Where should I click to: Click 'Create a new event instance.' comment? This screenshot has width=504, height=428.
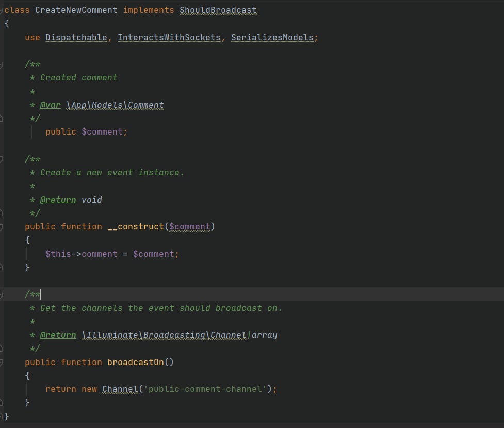coord(112,173)
